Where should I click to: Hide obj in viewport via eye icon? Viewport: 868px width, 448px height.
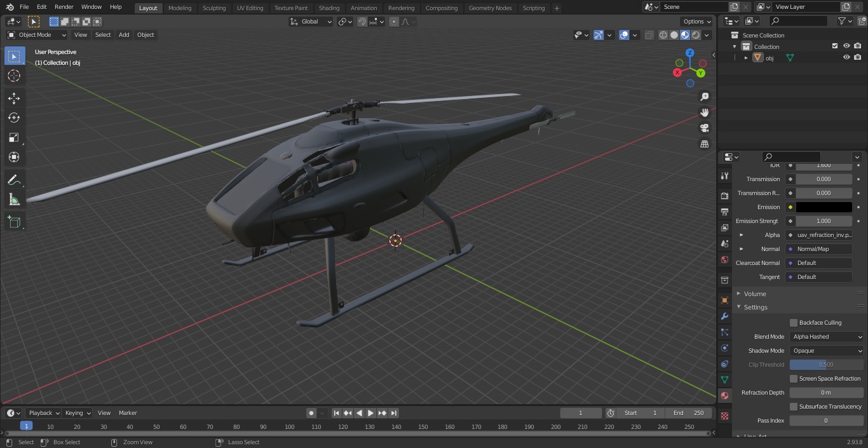[846, 58]
